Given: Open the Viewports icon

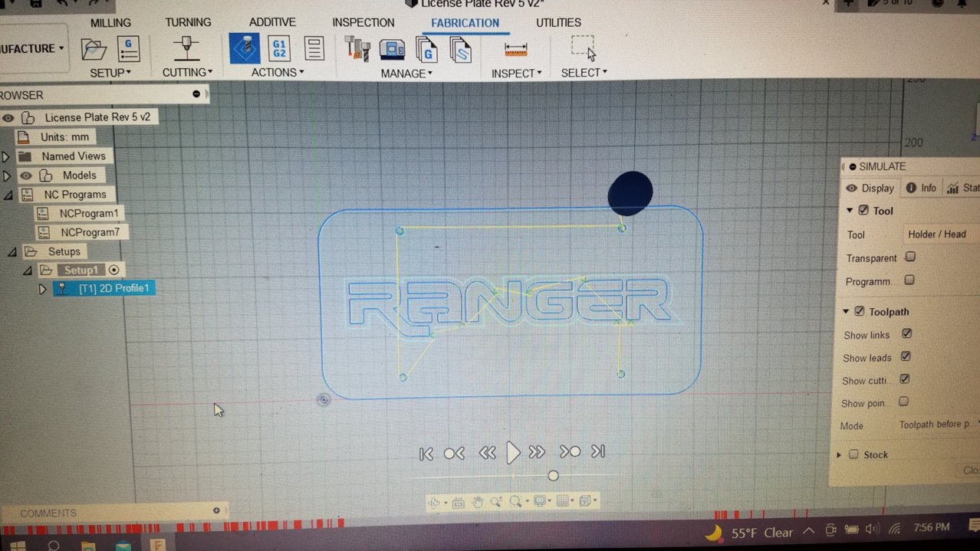Looking at the screenshot, I should (587, 501).
